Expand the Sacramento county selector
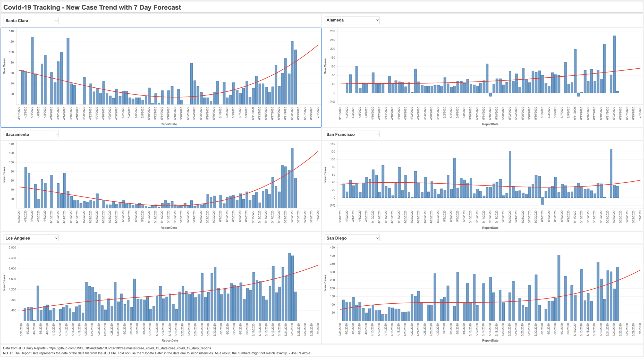 [x=31, y=134]
